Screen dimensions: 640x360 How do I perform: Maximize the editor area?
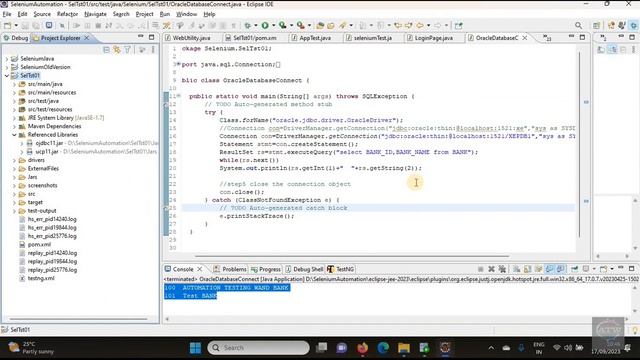582,37
